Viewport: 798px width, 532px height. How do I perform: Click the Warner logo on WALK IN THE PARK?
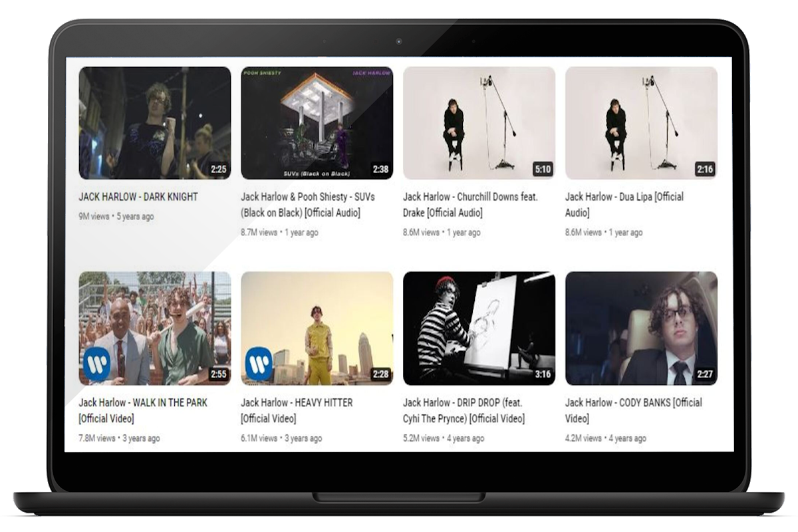pyautogui.click(x=96, y=364)
